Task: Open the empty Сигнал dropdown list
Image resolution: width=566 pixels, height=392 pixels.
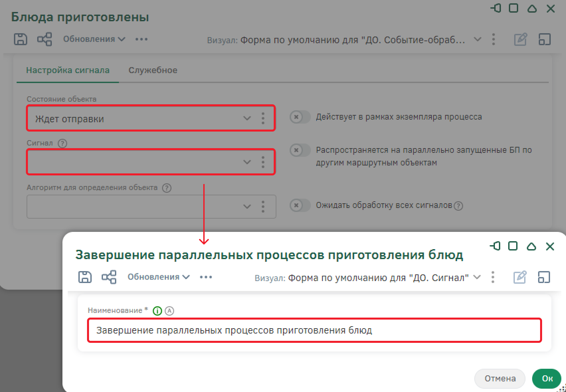Action: point(247,162)
